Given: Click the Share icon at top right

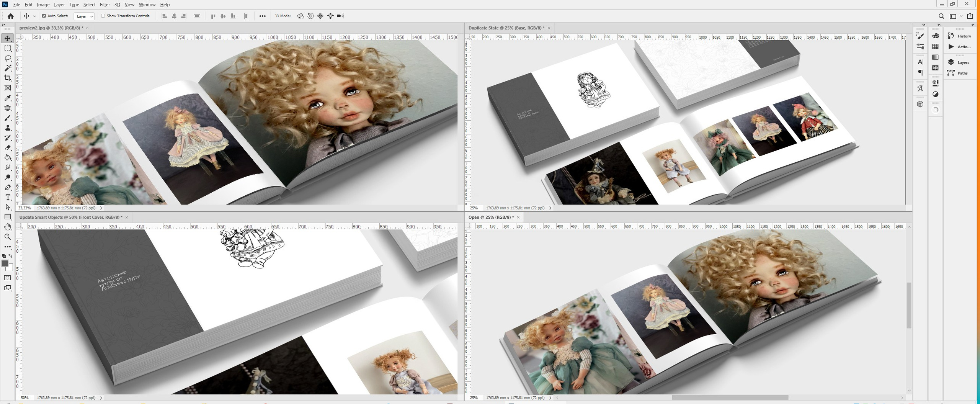Looking at the screenshot, I should (x=970, y=16).
